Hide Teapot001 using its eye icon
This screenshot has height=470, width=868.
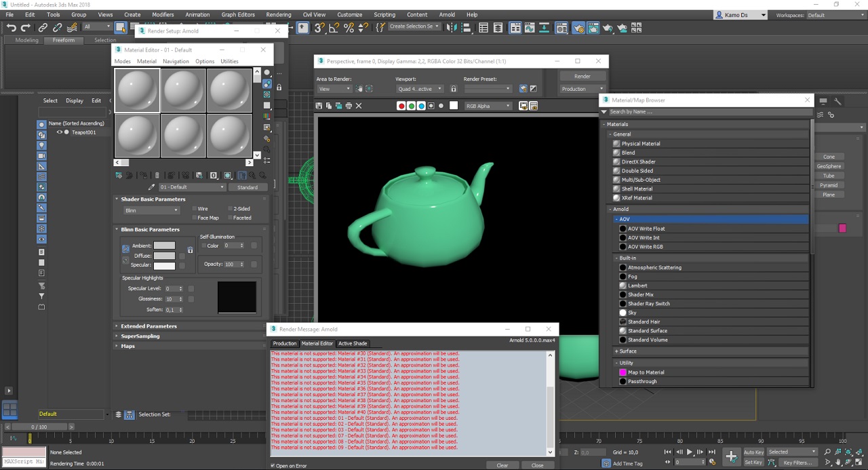pos(59,132)
